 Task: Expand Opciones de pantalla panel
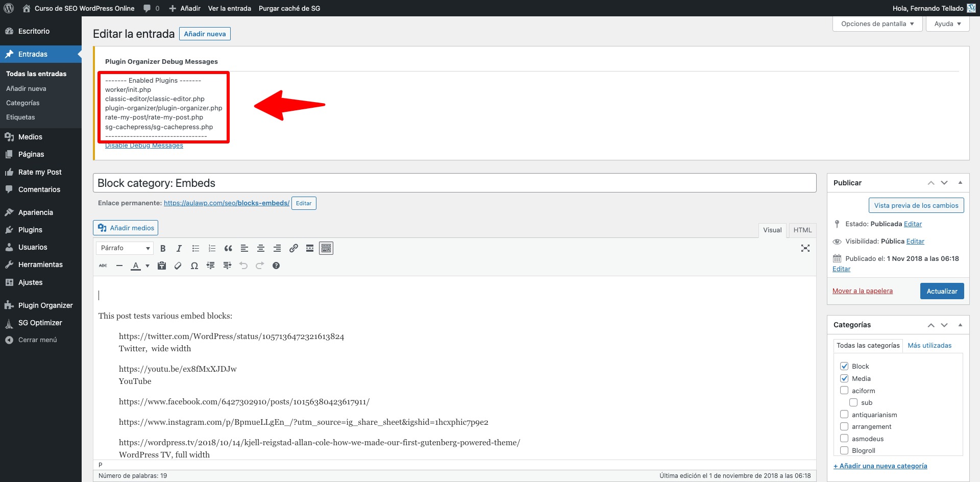coord(877,23)
